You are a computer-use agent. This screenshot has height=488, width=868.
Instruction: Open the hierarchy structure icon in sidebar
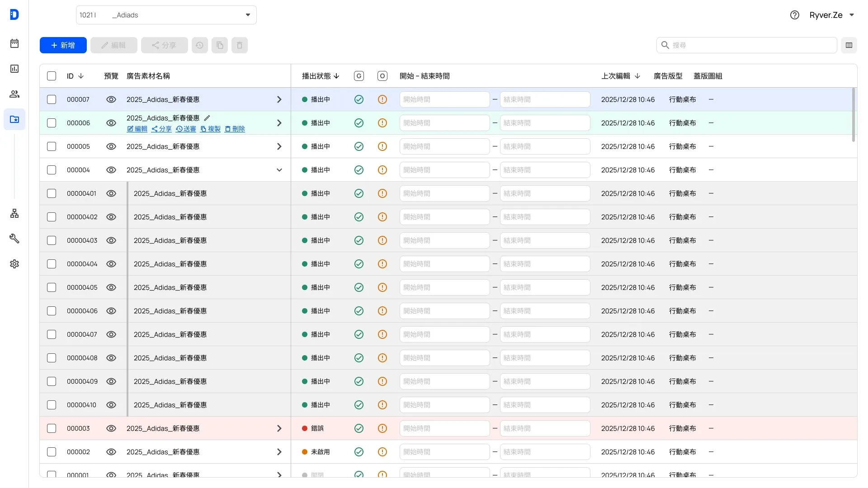coord(14,213)
